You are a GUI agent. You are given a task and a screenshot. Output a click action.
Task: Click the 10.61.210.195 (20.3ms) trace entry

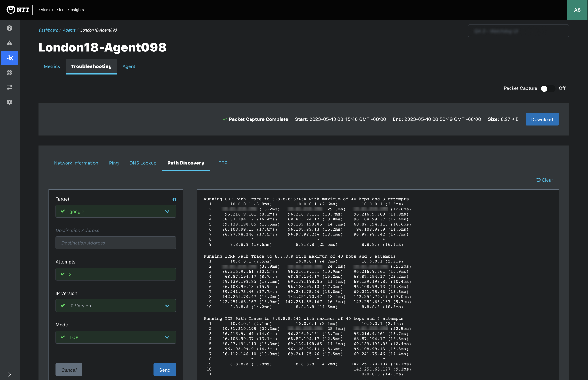click(251, 329)
